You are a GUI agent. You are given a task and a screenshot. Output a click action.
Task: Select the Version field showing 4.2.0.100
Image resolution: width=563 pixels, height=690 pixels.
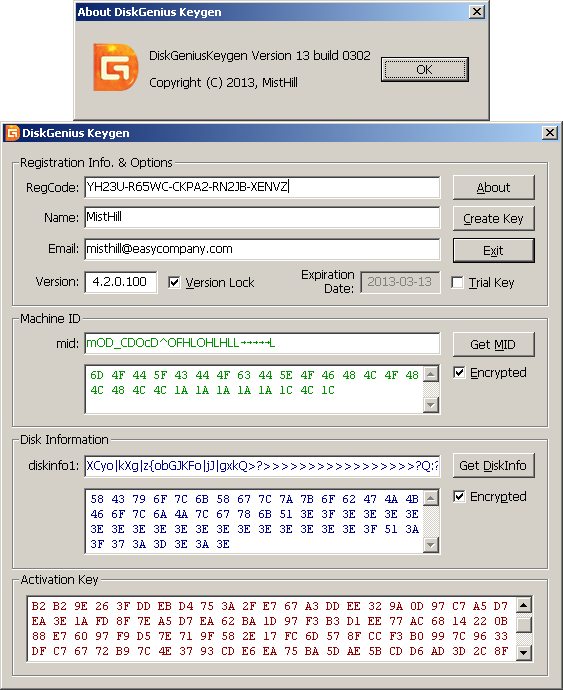[121, 282]
